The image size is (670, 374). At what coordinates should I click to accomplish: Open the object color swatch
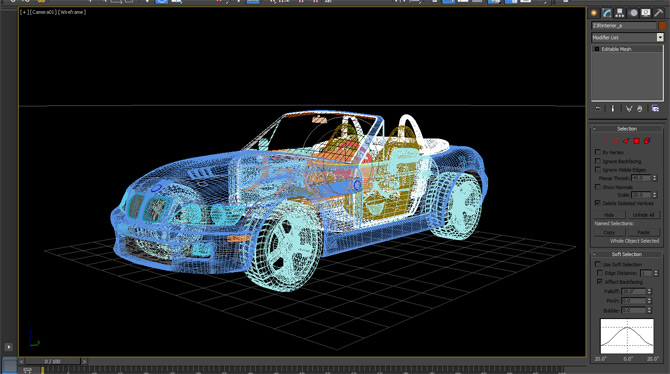point(662,26)
